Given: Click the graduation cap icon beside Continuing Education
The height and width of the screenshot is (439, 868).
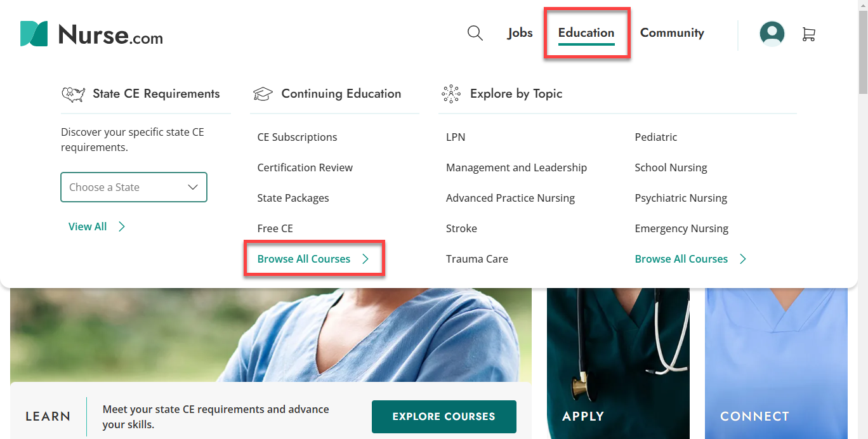Looking at the screenshot, I should click(x=263, y=93).
